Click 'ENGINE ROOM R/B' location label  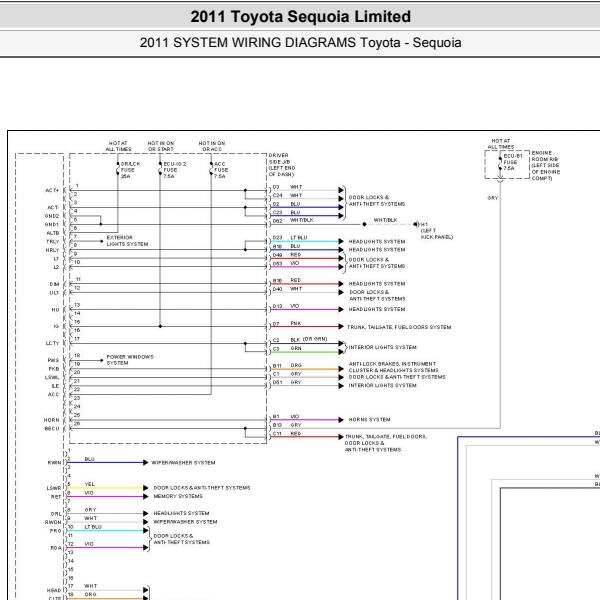[x=545, y=165]
